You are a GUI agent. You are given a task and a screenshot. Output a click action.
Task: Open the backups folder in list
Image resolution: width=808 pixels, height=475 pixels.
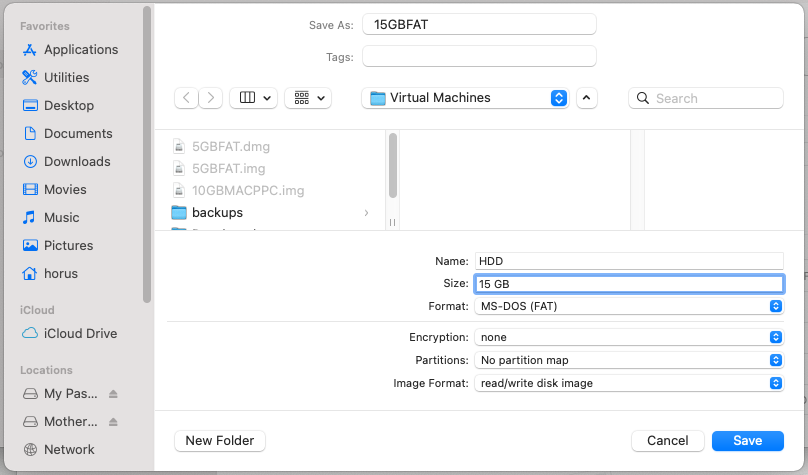tap(217, 213)
